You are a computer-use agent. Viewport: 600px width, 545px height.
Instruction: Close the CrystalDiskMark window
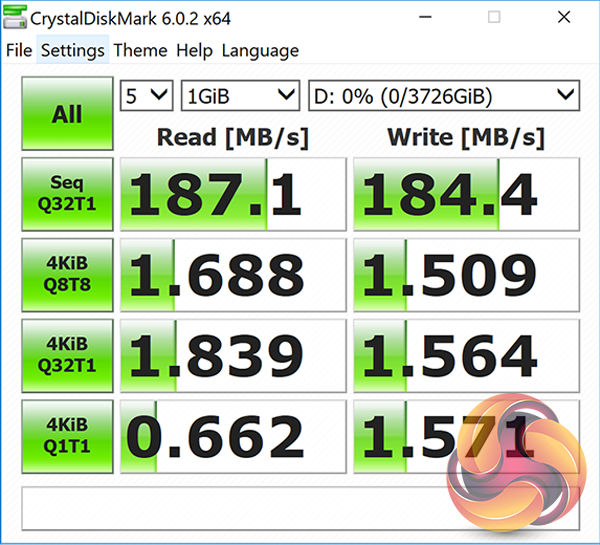coord(564,17)
